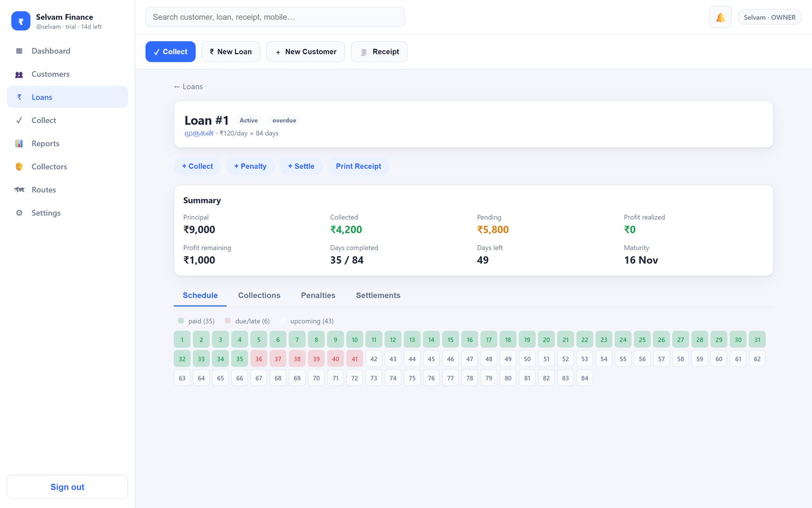Focus the customer search field

tap(275, 17)
